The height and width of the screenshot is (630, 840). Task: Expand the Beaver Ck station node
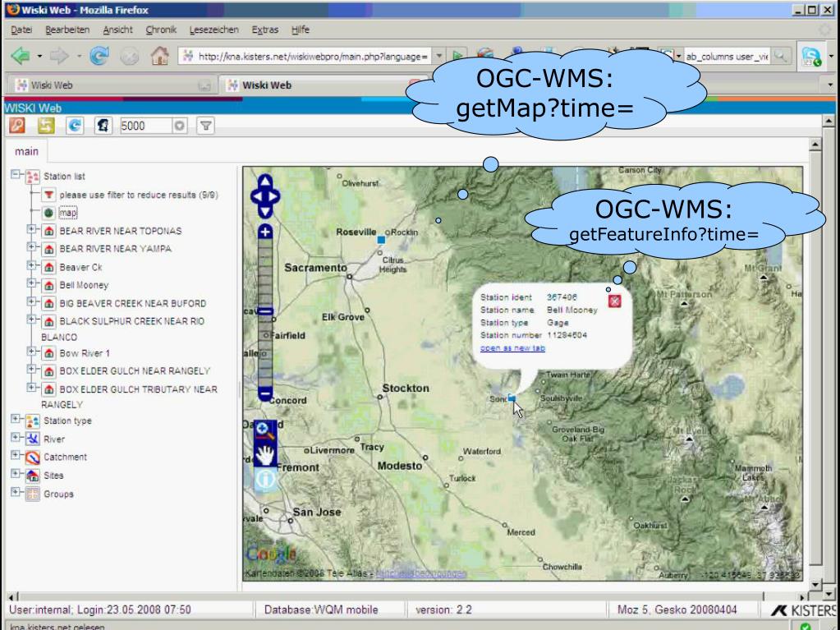tap(31, 265)
